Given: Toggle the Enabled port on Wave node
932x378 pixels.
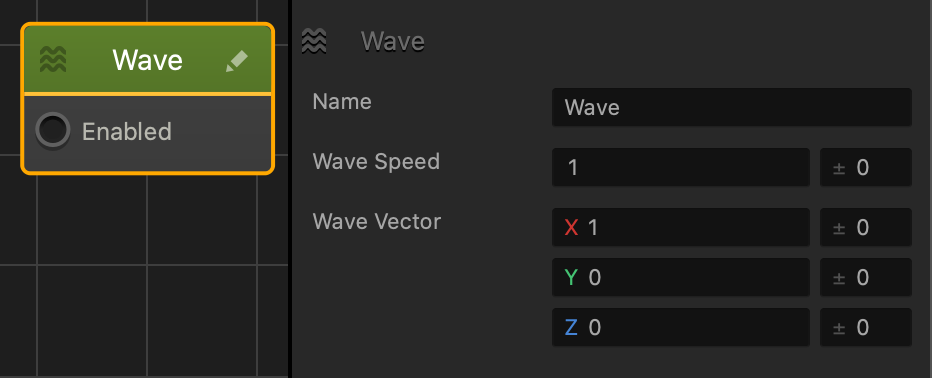Looking at the screenshot, I should coord(52,131).
